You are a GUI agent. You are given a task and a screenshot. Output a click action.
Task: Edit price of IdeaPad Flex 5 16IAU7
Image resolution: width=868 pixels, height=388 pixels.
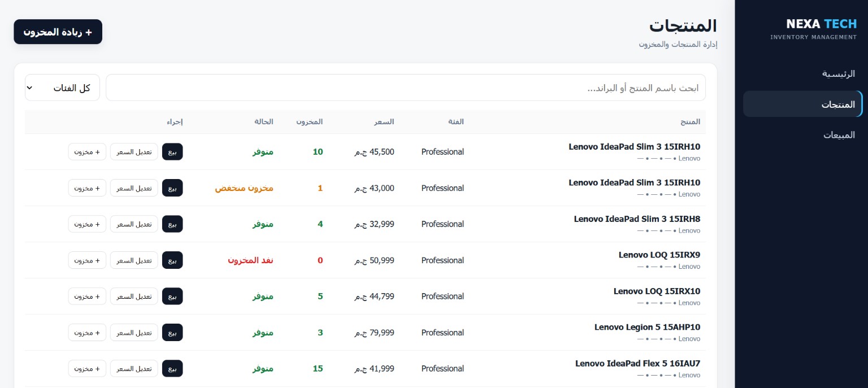134,368
